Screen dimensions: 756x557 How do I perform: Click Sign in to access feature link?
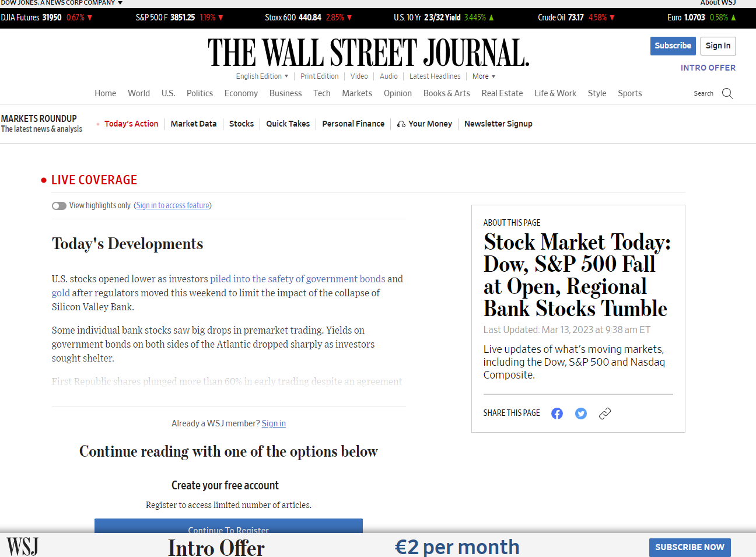(173, 205)
